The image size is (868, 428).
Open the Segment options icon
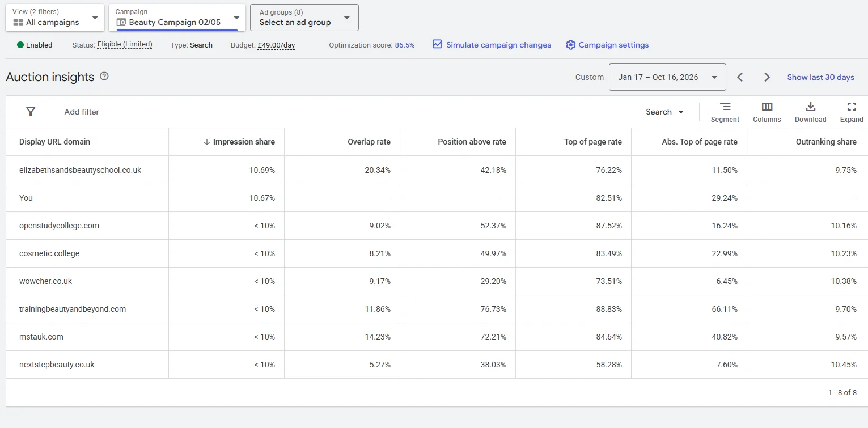[x=725, y=107]
